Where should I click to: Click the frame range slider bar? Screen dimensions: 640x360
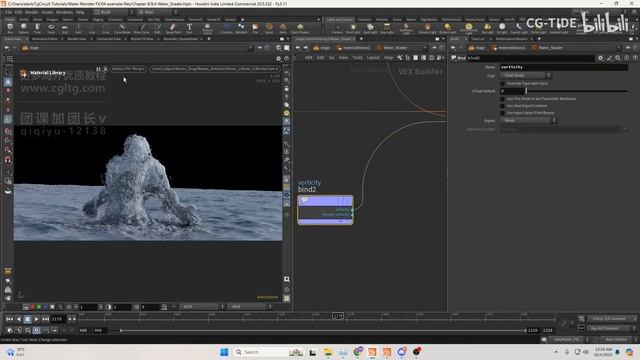(x=323, y=330)
